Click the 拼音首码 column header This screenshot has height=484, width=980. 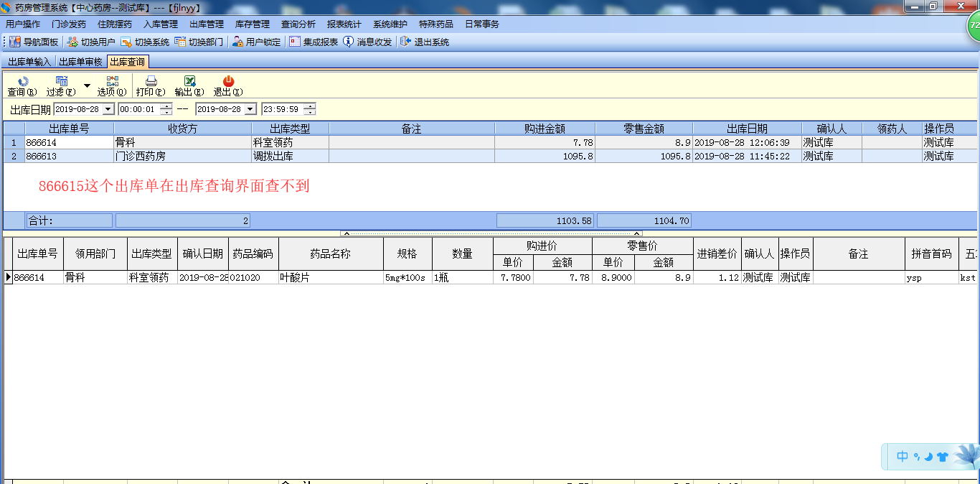(931, 253)
